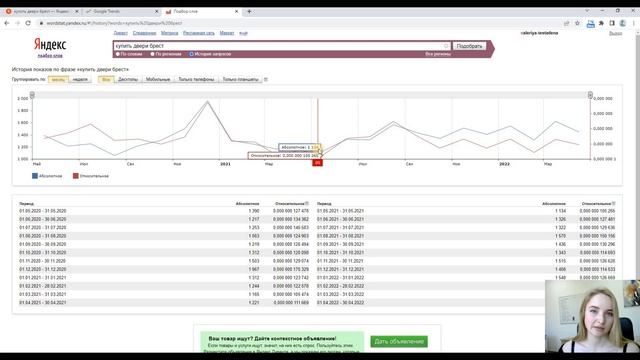This screenshot has height=360, width=640.
Task: Bookmark this page with the star icon
Action: click(x=577, y=23)
